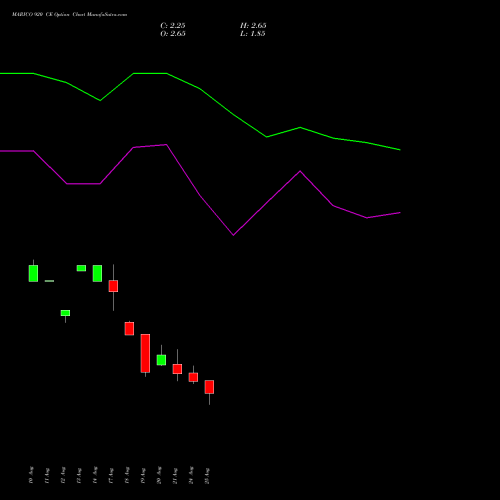Image resolution: width=500 pixels, height=500 pixels.
Task: Select the 17 Aug date label
Action: click(111, 475)
